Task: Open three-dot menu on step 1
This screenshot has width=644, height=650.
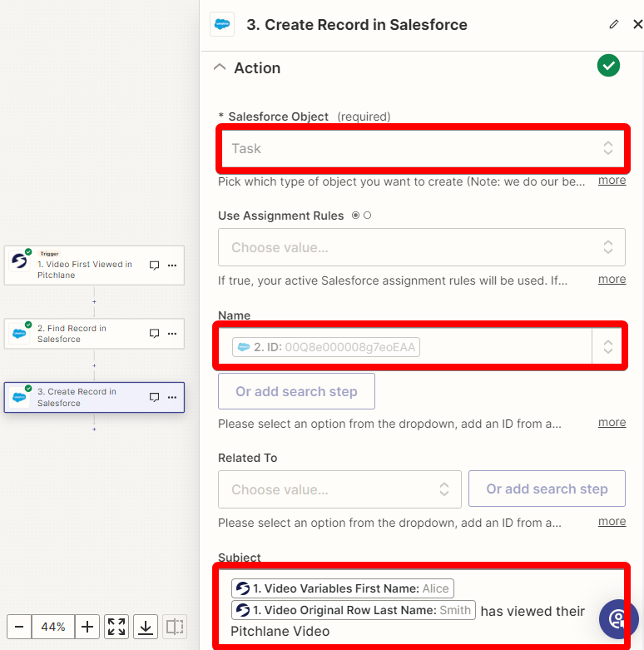Action: tap(172, 265)
